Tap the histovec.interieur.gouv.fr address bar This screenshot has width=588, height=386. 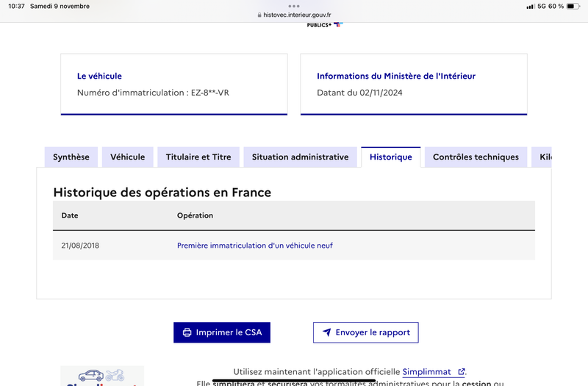click(294, 15)
